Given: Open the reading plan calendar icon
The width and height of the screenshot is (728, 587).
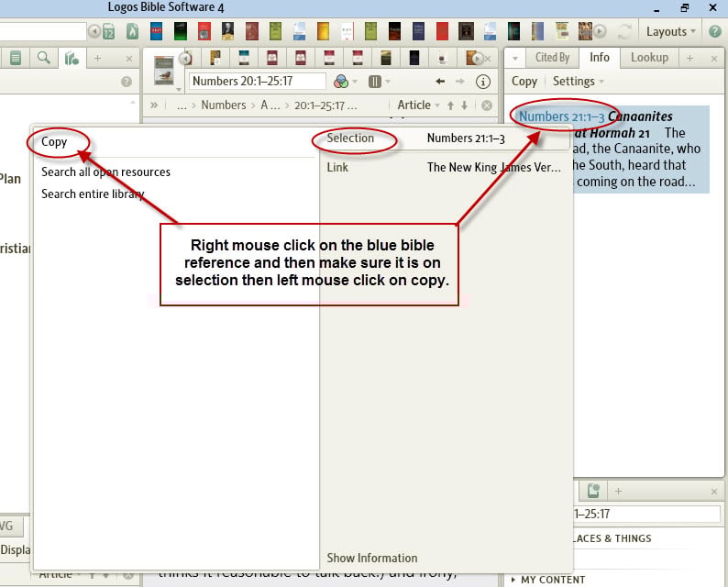Looking at the screenshot, I should [108, 31].
